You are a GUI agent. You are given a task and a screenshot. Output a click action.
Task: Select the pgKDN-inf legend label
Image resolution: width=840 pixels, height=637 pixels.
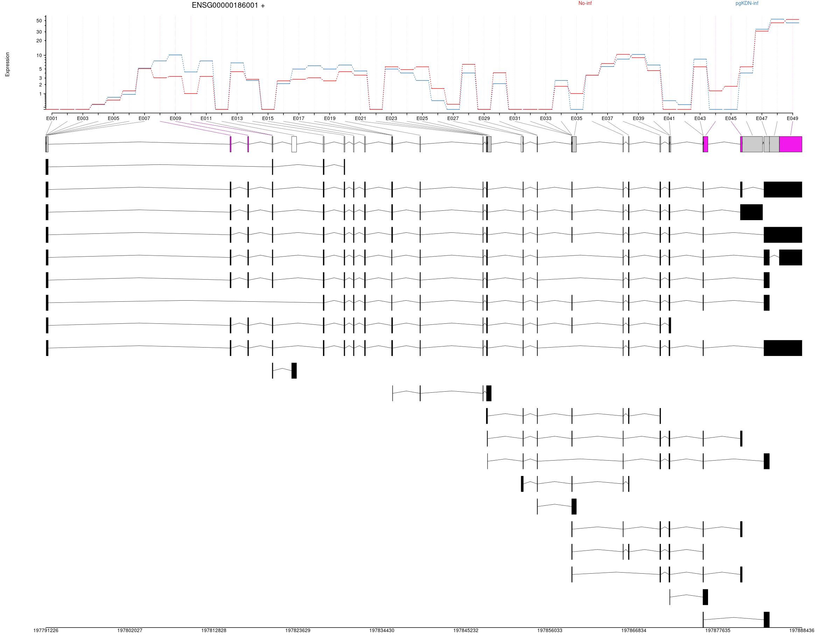747,3
